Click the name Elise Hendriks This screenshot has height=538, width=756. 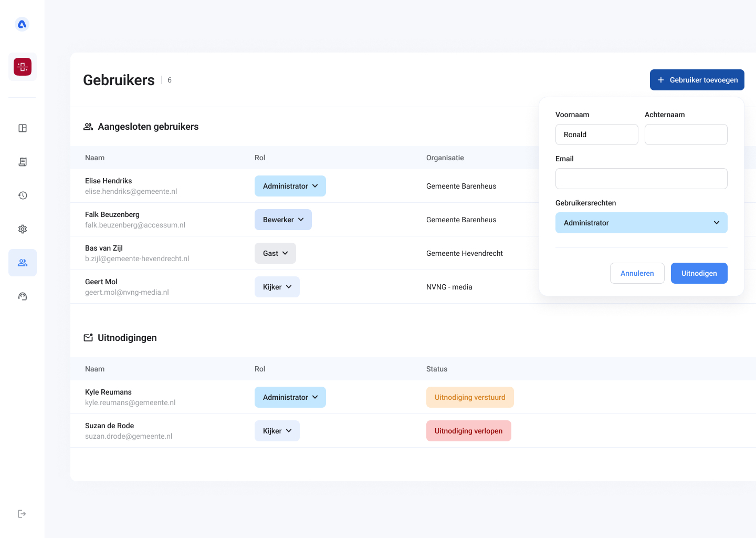point(109,181)
